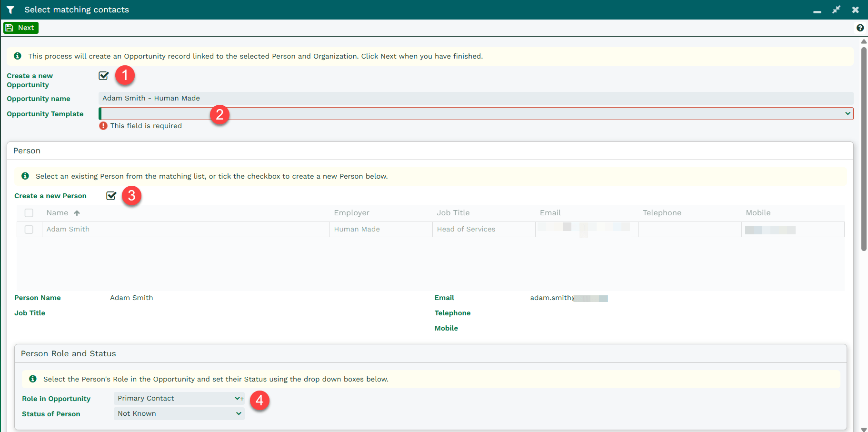Click the info icon in Person section notice
The width and height of the screenshot is (868, 432).
[x=25, y=176]
